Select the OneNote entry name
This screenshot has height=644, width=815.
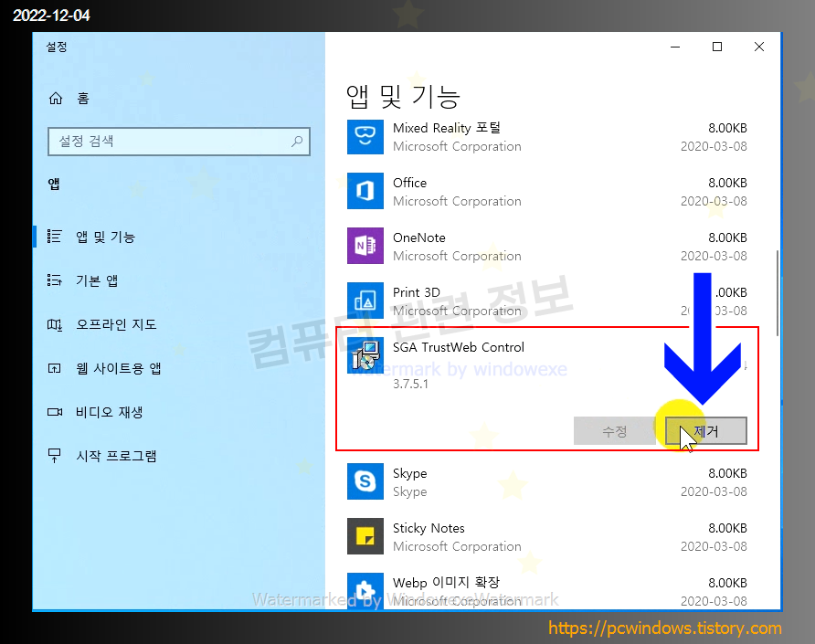tap(419, 238)
